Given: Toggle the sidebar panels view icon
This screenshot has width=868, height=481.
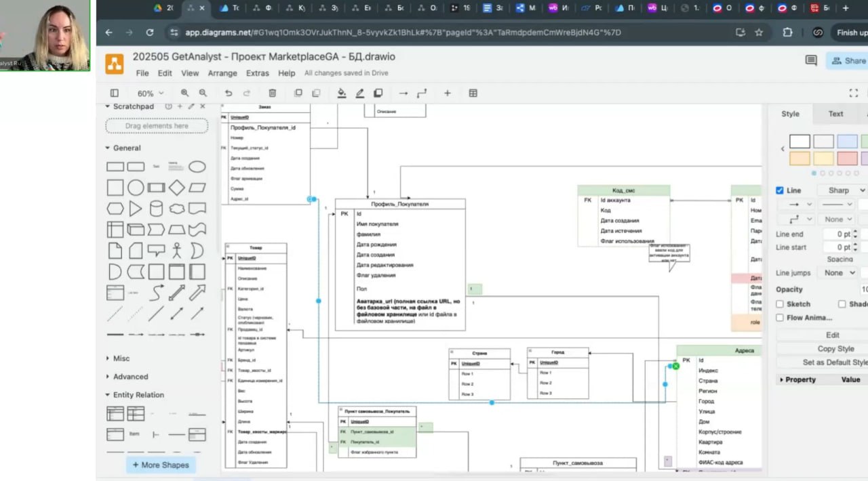Looking at the screenshot, I should (115, 93).
